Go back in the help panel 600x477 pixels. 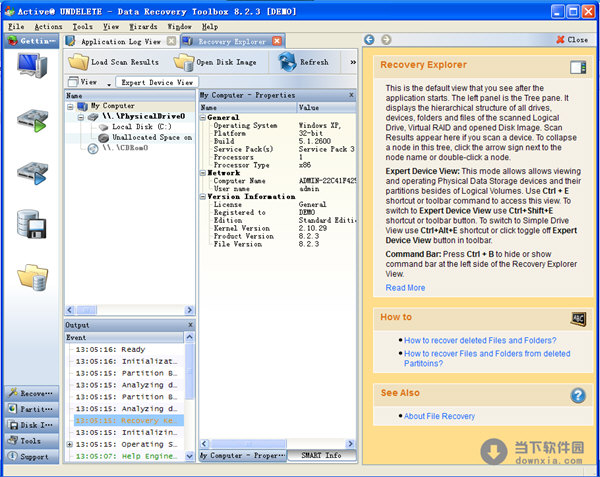tap(369, 39)
